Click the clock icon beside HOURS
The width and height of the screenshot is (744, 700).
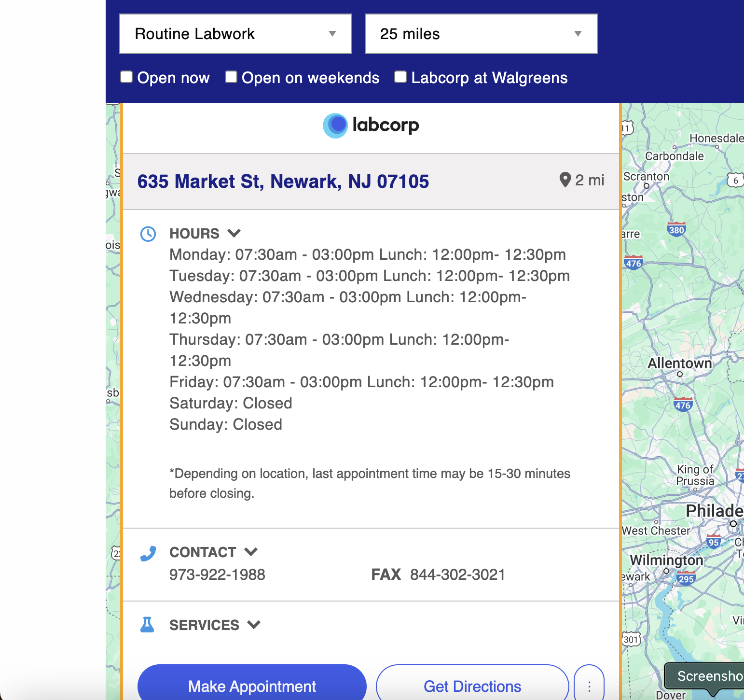tap(148, 234)
